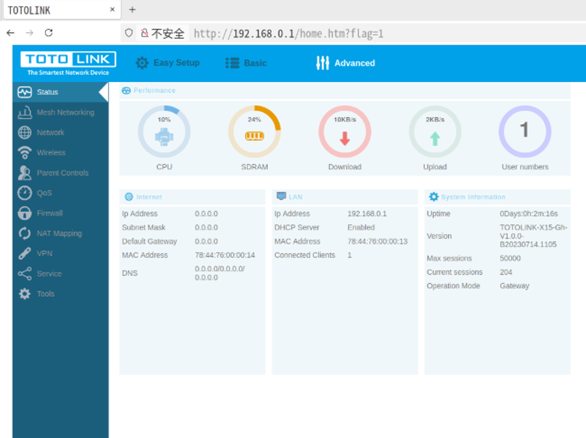Select the Advanced tab
This screenshot has height=438, width=586.
[x=345, y=63]
